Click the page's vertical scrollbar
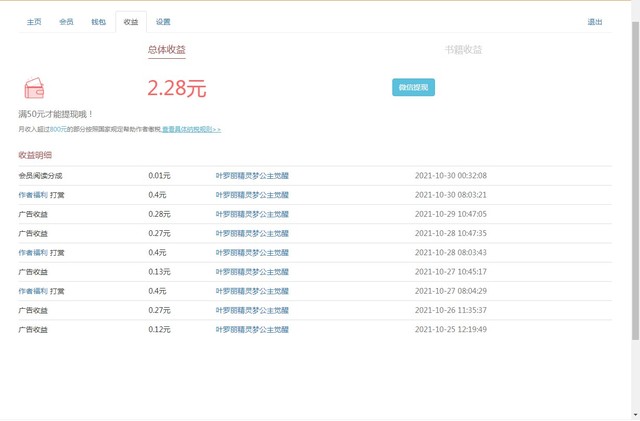 point(634,200)
